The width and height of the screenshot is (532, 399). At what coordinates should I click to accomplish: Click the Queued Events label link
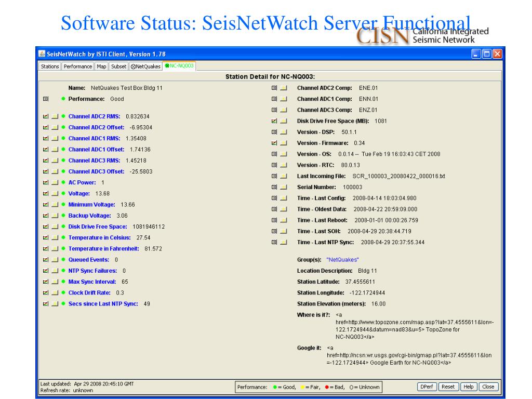(88, 260)
